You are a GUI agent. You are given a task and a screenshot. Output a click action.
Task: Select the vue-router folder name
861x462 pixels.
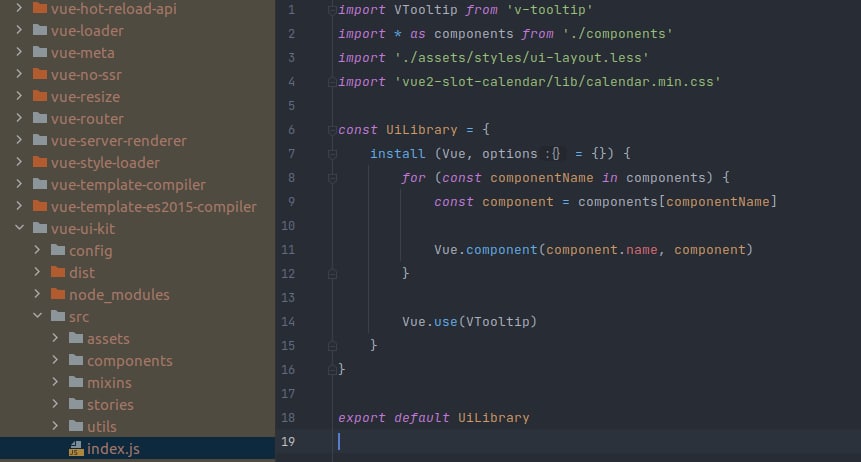click(87, 119)
